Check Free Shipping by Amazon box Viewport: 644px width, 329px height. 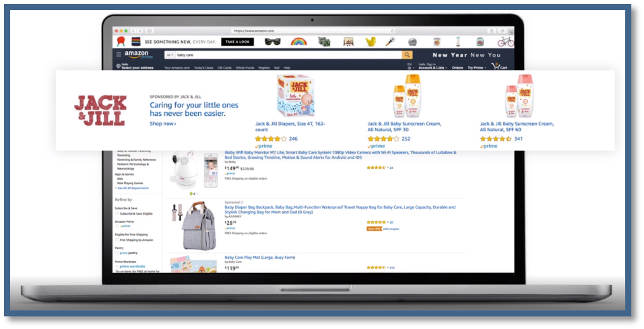[117, 240]
